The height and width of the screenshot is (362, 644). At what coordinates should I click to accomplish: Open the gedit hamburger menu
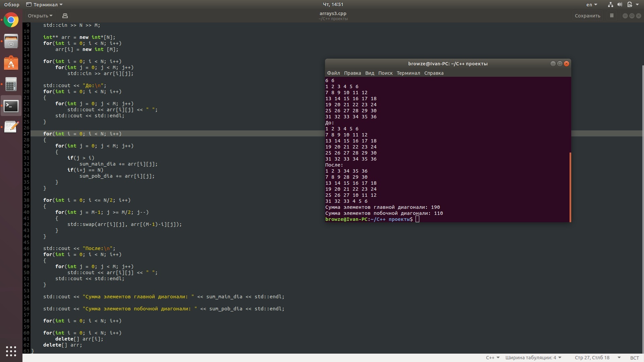tap(612, 16)
